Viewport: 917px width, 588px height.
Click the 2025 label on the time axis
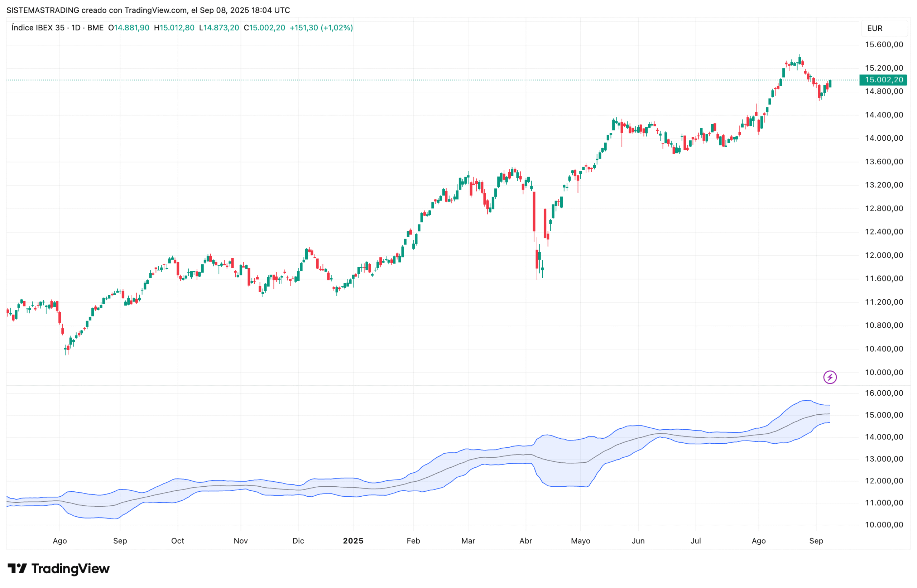(353, 541)
